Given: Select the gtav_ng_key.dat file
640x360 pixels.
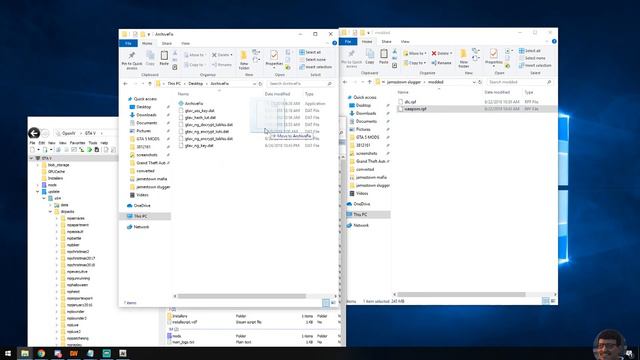Looking at the screenshot, I should pyautogui.click(x=198, y=145).
